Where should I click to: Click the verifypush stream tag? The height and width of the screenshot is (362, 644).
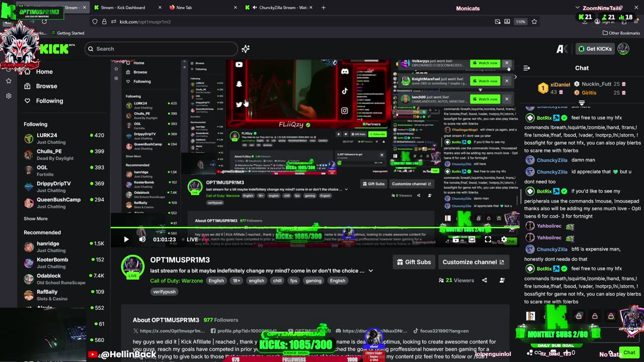[164, 292]
